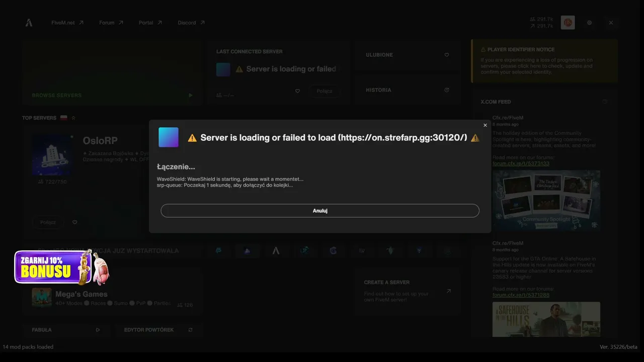The width and height of the screenshot is (644, 362).
Task: Click the X.com Feed header icon
Action: (x=605, y=102)
